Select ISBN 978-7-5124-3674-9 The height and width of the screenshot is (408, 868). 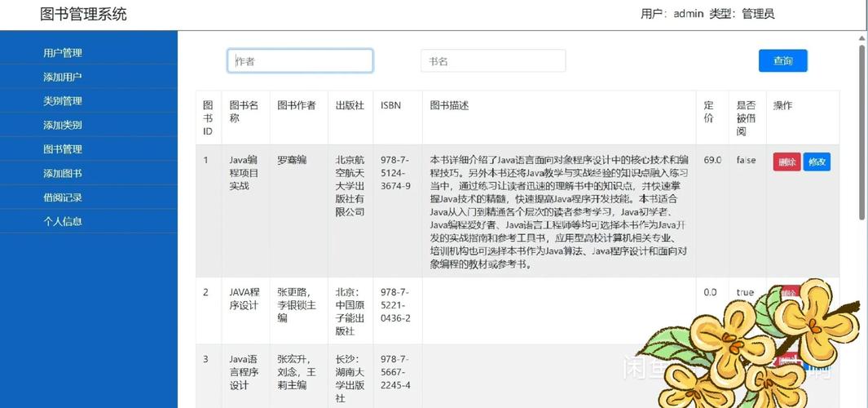click(x=395, y=173)
